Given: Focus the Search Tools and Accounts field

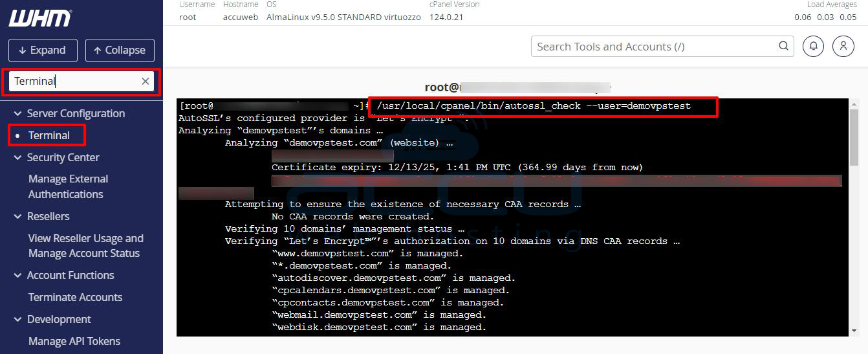Looking at the screenshot, I should [662, 47].
